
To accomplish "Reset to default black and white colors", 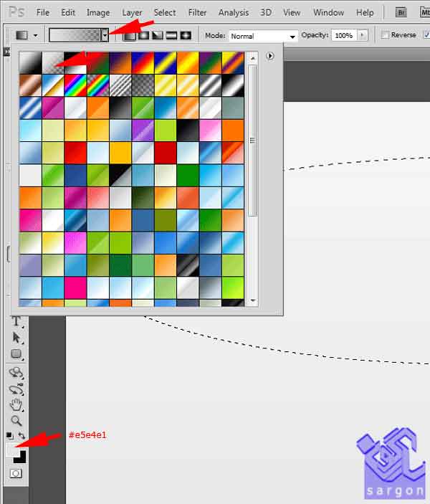I will 9,435.
